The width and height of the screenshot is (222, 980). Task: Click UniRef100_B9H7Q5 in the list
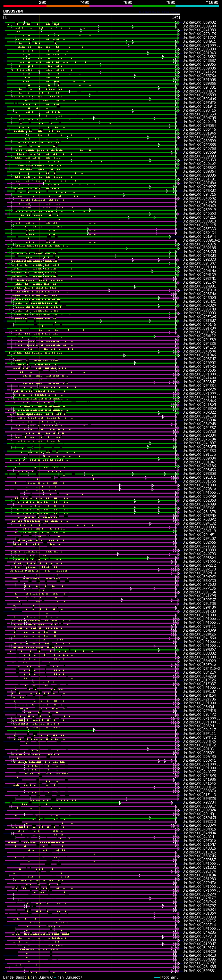pos(199,118)
